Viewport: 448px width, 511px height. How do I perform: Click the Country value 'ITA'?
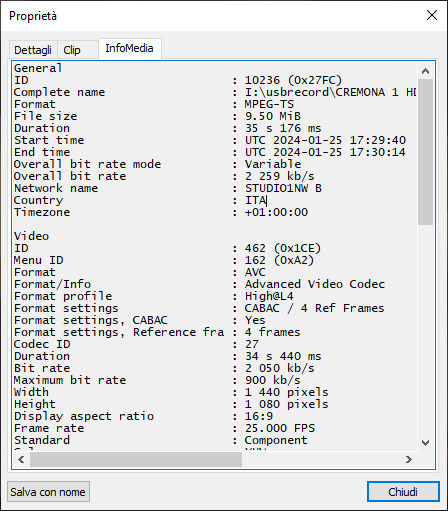(x=255, y=200)
